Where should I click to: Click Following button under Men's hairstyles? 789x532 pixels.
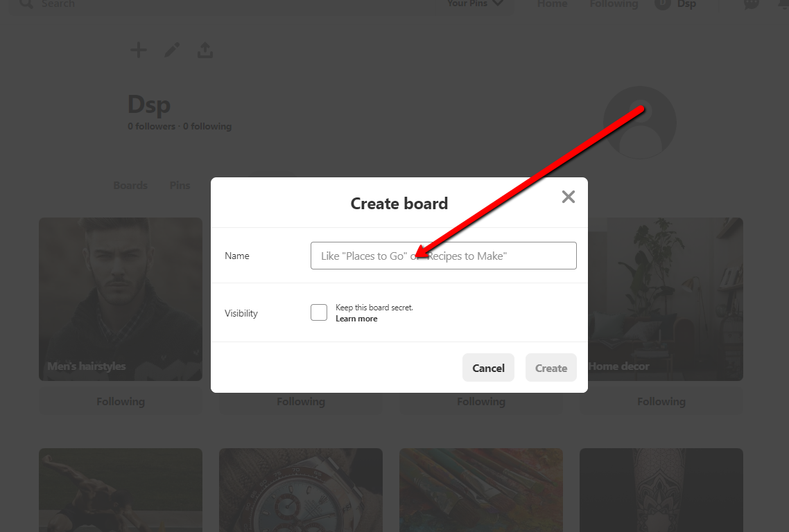tap(121, 401)
